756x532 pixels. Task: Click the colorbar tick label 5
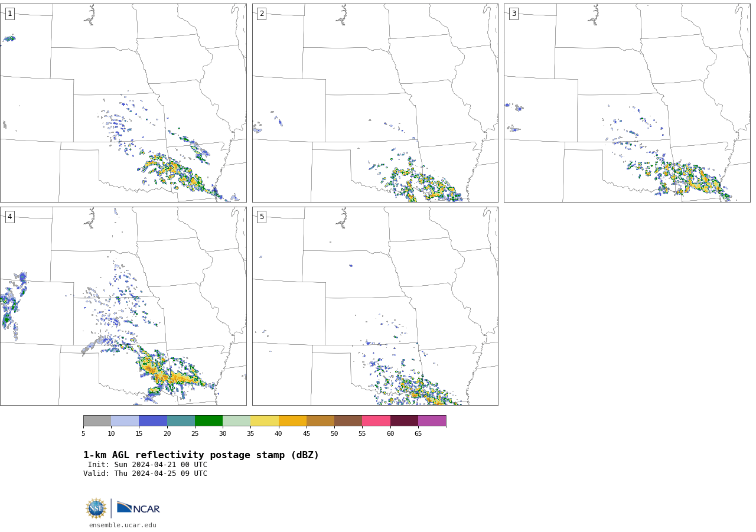tap(83, 434)
